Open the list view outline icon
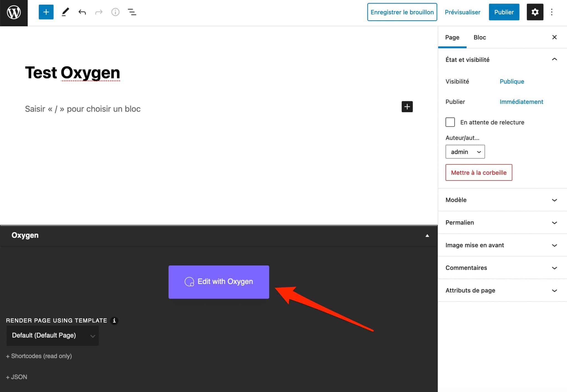 132,12
